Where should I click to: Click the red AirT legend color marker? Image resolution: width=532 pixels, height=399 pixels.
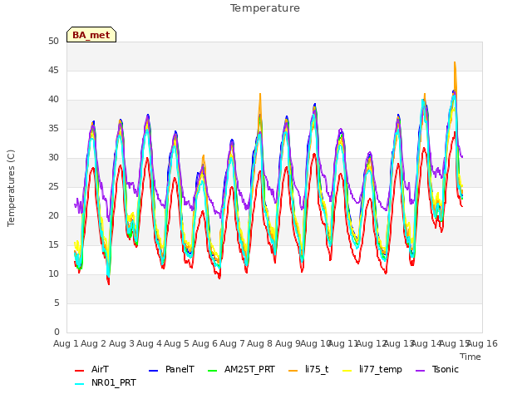click(79, 371)
